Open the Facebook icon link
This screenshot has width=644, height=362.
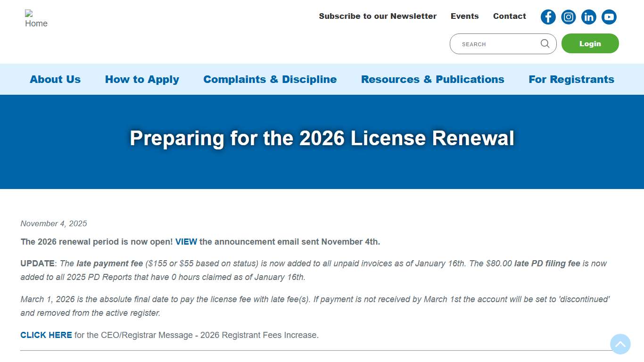[548, 16]
